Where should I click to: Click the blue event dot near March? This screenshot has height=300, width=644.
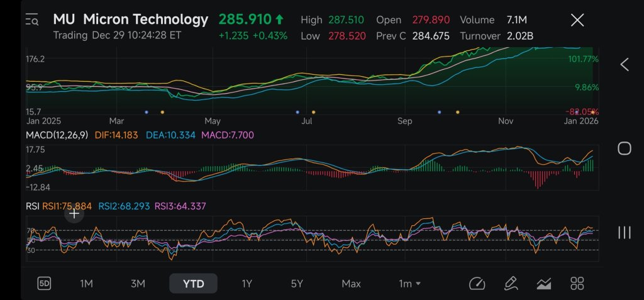click(x=147, y=112)
